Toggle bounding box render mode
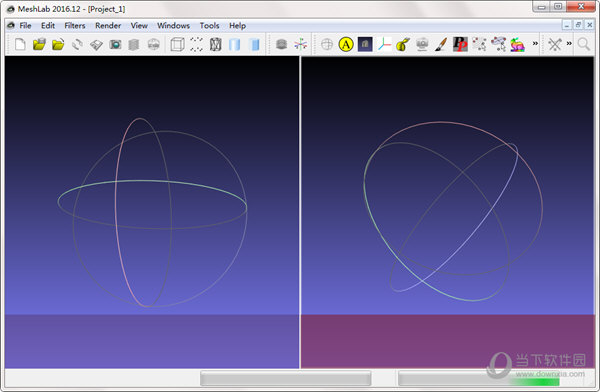The width and height of the screenshot is (600, 392). (x=177, y=44)
